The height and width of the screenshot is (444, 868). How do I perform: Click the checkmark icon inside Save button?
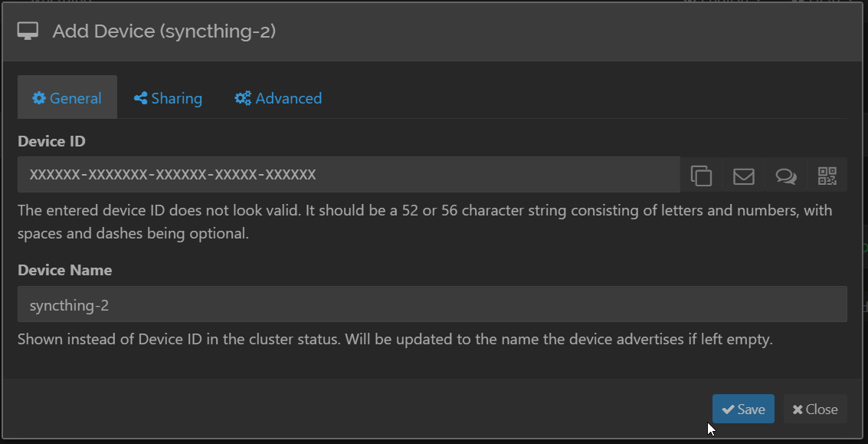point(728,409)
